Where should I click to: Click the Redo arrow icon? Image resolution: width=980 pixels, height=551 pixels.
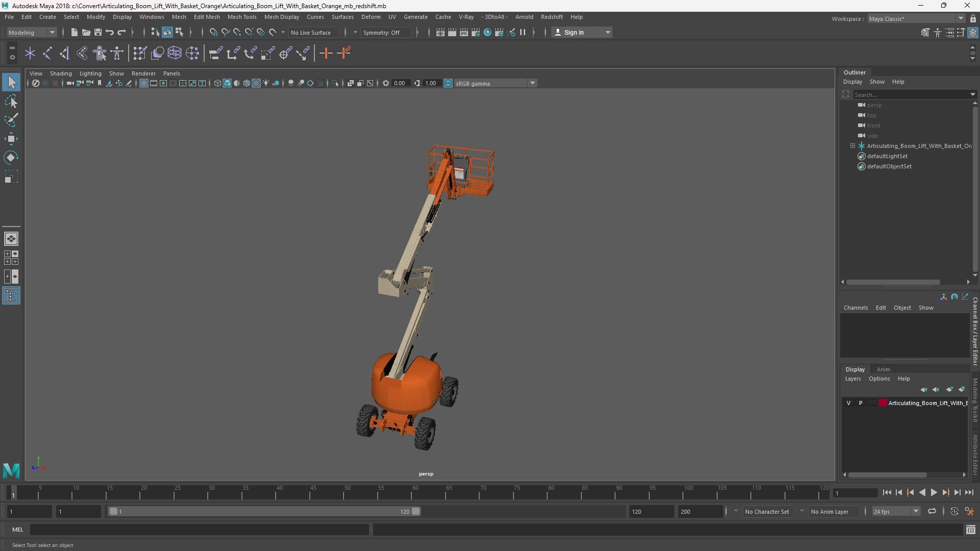click(121, 32)
